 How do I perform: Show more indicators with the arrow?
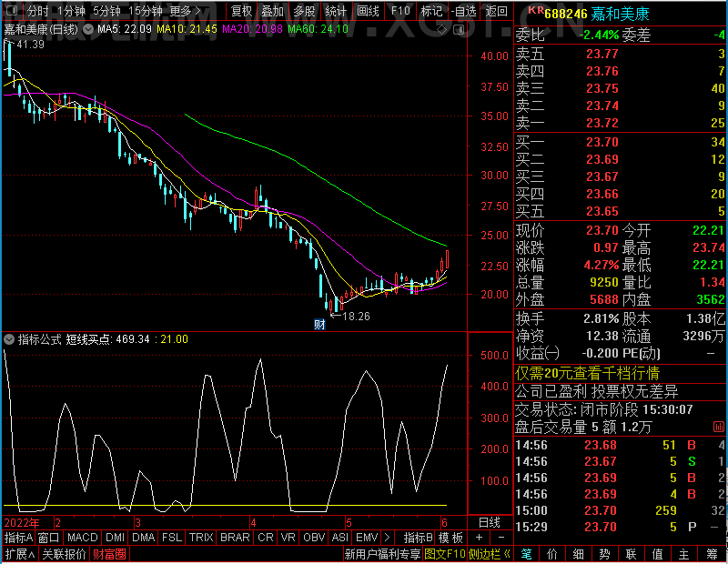click(388, 538)
